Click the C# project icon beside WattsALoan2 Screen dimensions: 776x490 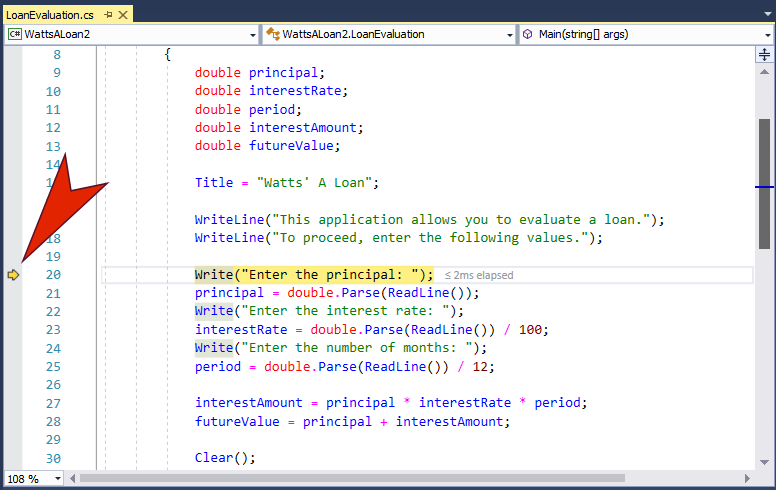[x=15, y=34]
